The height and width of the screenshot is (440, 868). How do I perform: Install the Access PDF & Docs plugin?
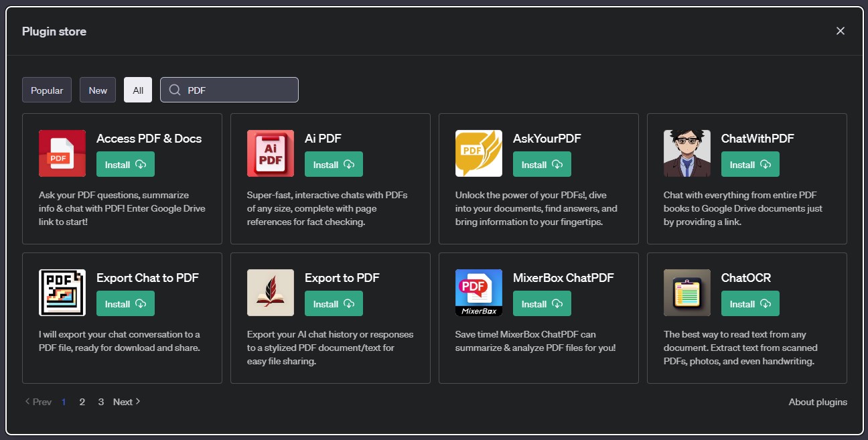click(125, 165)
